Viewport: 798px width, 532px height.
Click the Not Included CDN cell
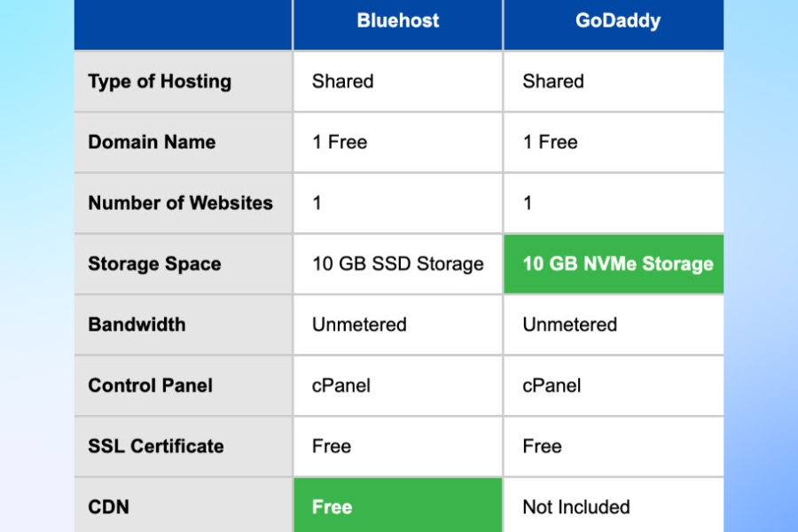(x=614, y=505)
